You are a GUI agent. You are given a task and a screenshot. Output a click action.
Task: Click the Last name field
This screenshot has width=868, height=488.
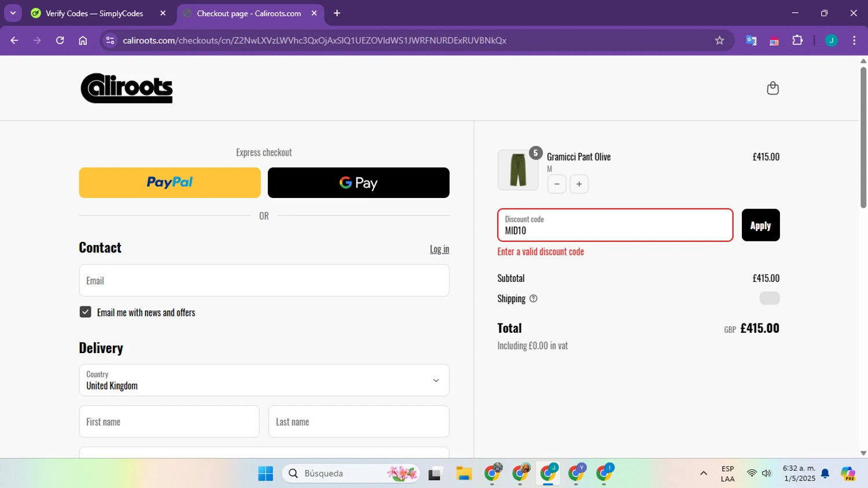[359, 421]
